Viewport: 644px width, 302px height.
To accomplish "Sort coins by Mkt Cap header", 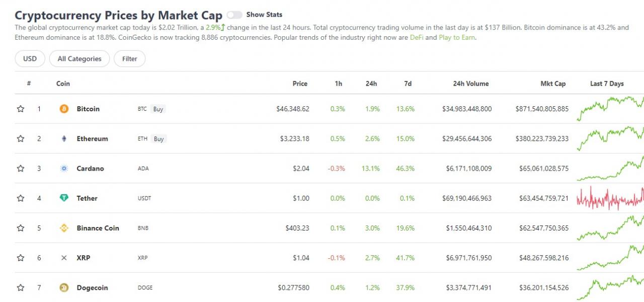I will coord(553,84).
